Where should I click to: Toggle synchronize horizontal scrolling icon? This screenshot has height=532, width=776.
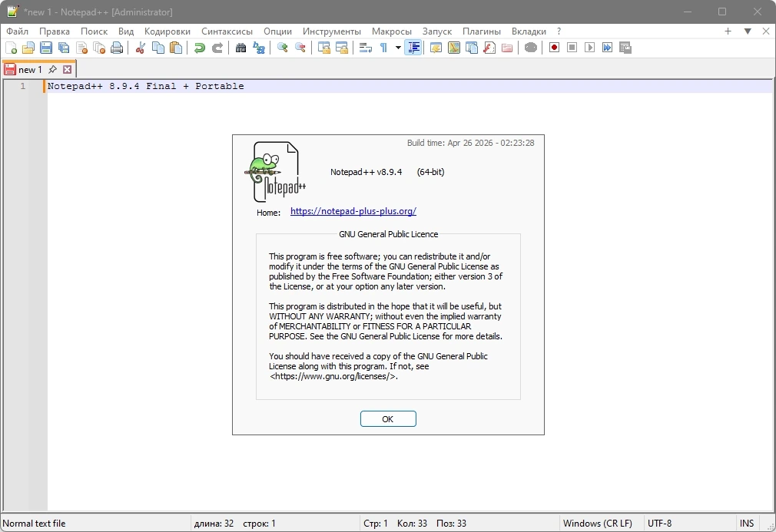tap(342, 48)
